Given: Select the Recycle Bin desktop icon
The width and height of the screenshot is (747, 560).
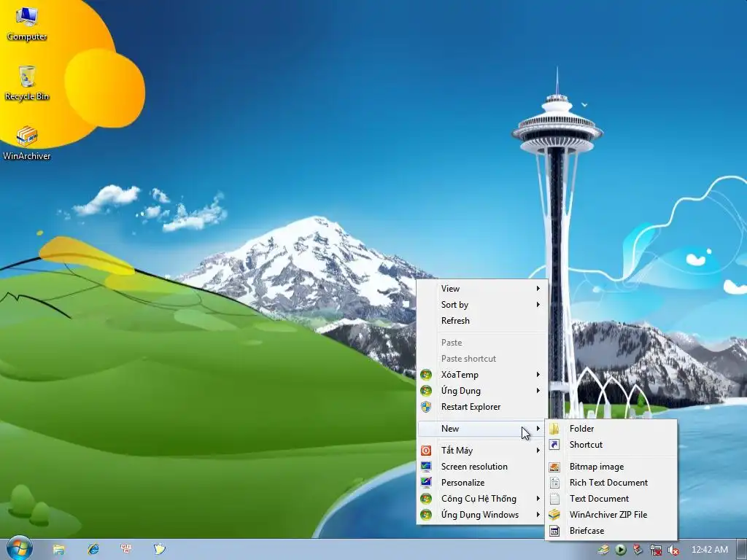Looking at the screenshot, I should [x=27, y=83].
